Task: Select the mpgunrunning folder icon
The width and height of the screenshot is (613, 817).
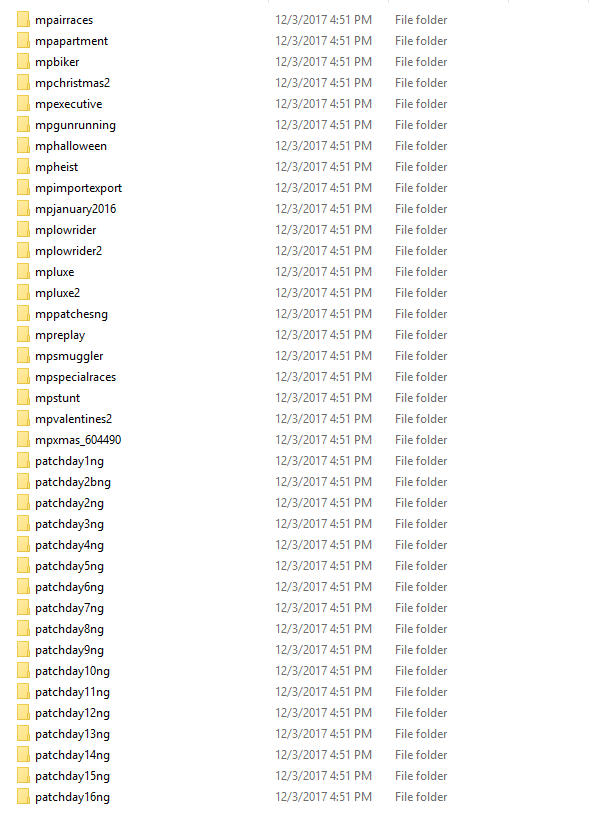Action: pos(23,125)
